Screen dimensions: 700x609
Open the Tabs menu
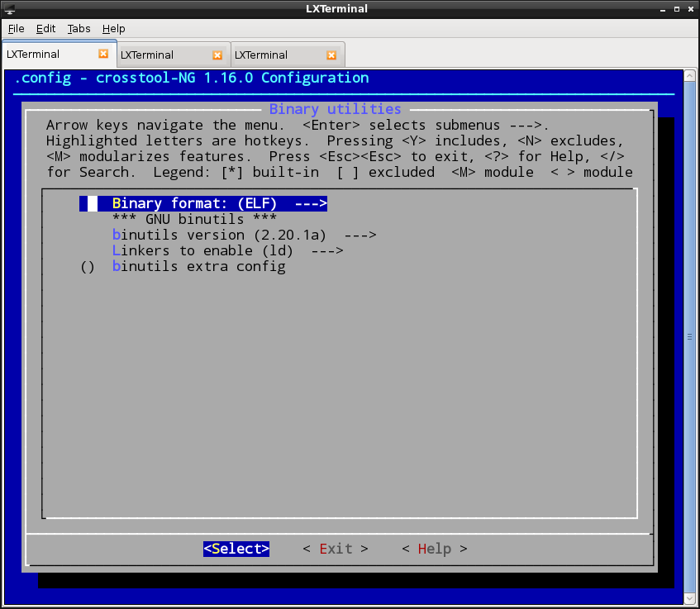pos(79,29)
